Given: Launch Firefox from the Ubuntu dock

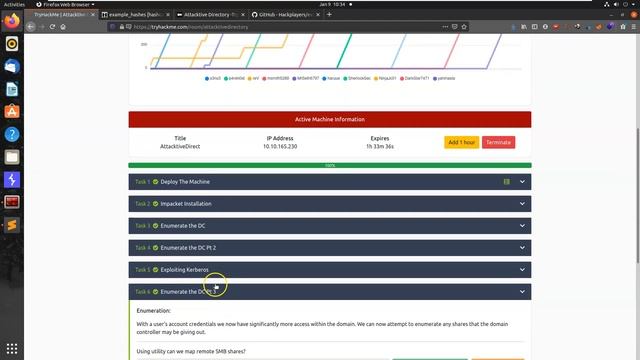Looking at the screenshot, I should click(x=12, y=21).
